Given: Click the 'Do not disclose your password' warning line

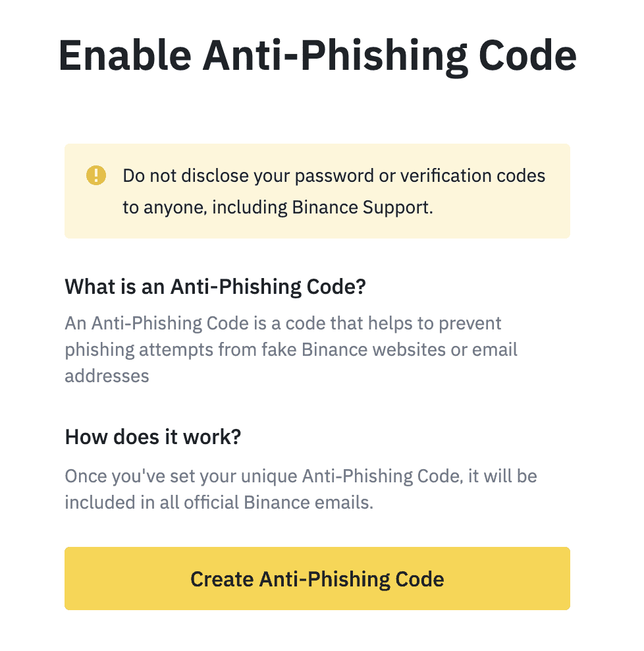Looking at the screenshot, I should tap(334, 176).
